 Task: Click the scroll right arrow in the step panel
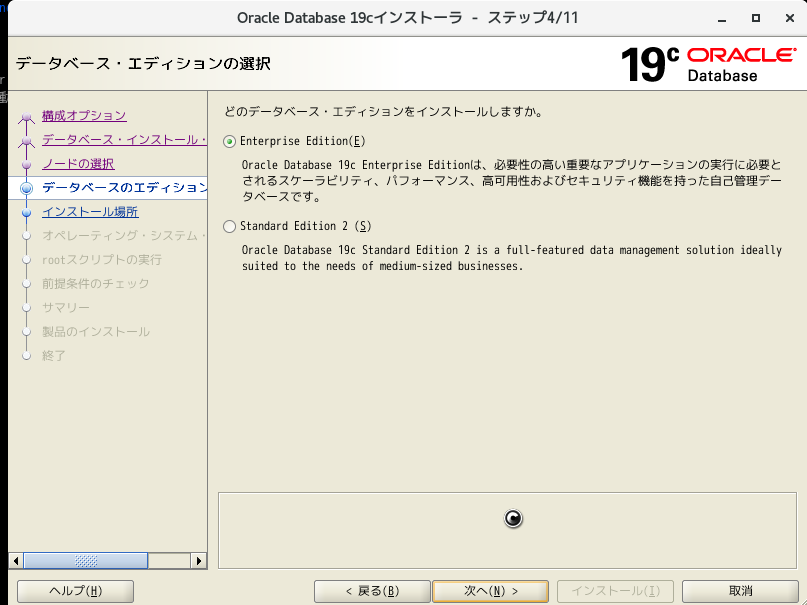pyautogui.click(x=199, y=561)
